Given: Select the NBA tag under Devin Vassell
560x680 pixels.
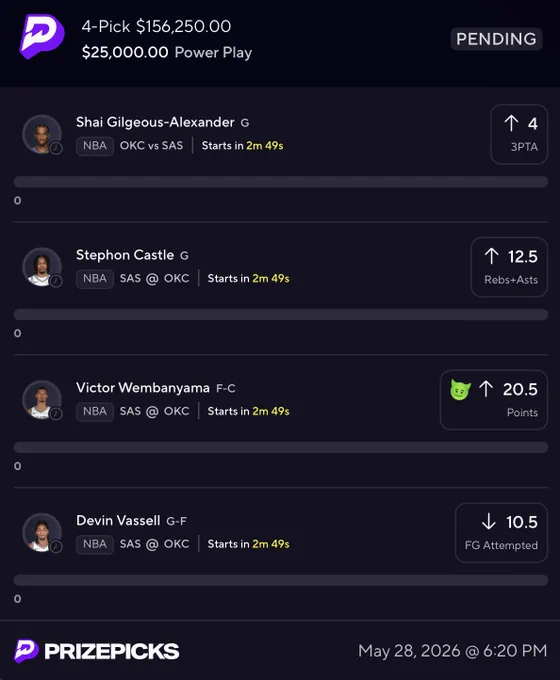Looking at the screenshot, I should click(95, 544).
